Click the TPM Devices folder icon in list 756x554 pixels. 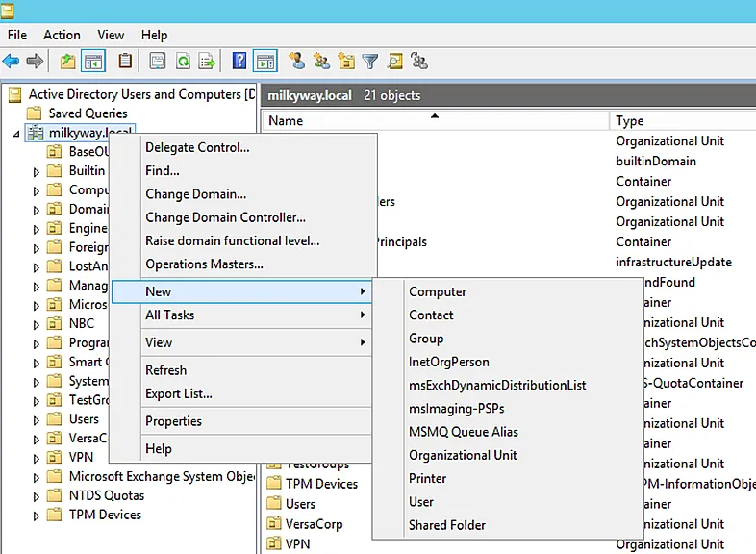coord(274,484)
